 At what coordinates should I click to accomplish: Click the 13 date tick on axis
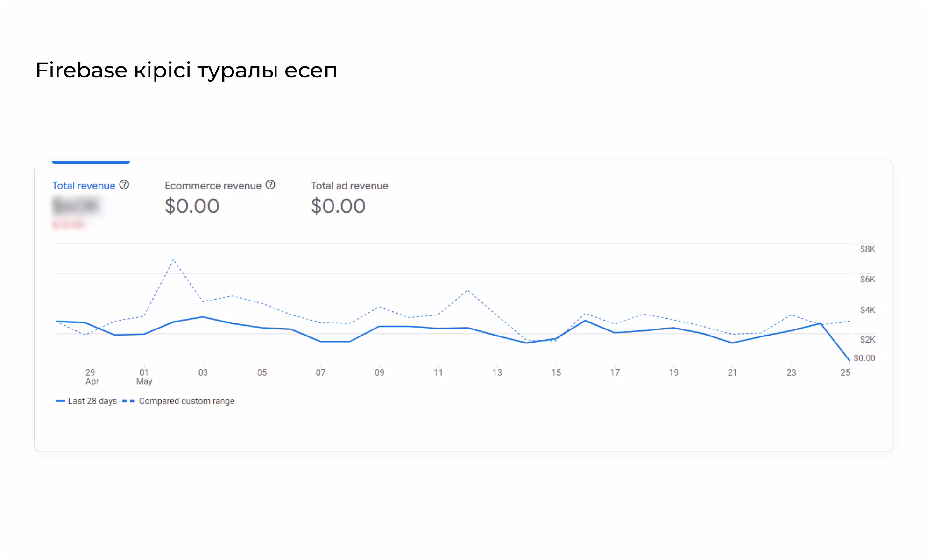(x=497, y=372)
